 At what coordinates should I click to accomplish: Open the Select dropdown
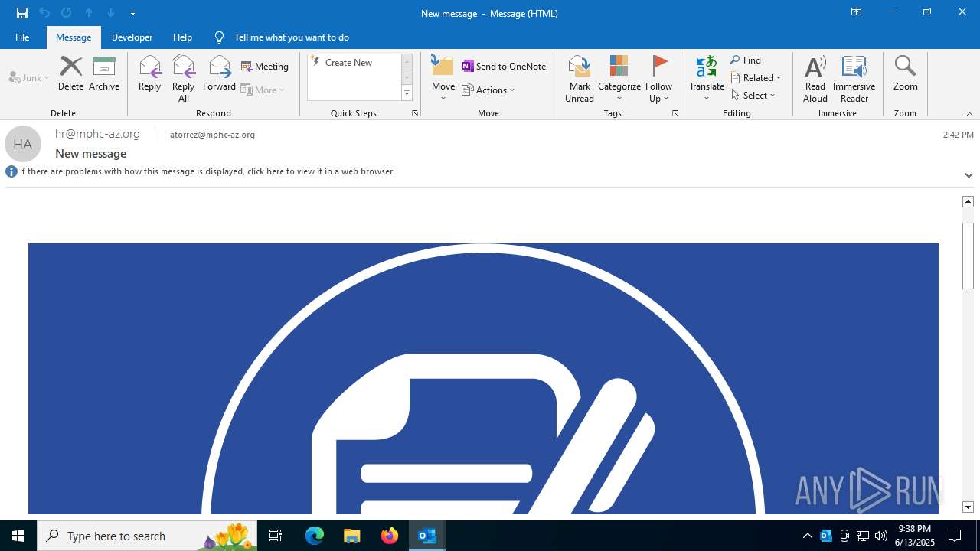(753, 95)
